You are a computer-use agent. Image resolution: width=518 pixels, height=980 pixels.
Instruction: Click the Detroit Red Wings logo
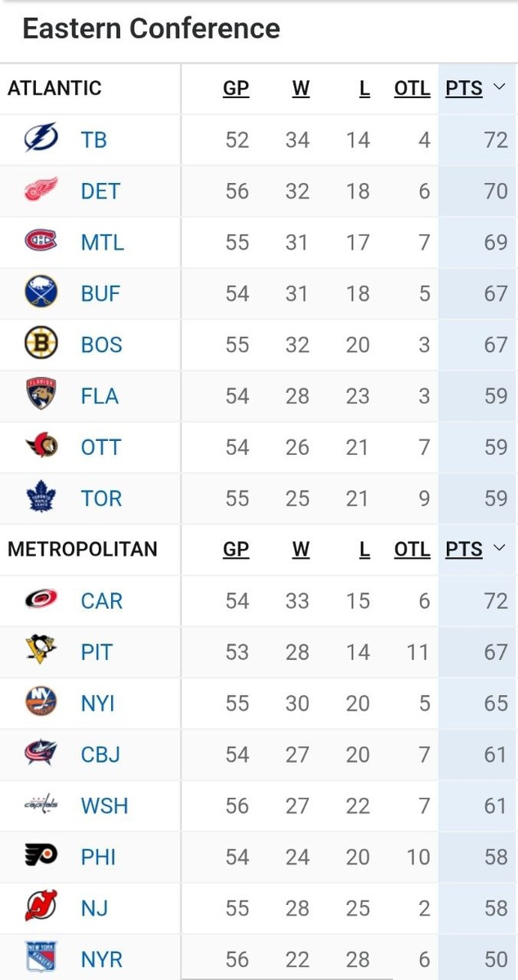(x=41, y=190)
